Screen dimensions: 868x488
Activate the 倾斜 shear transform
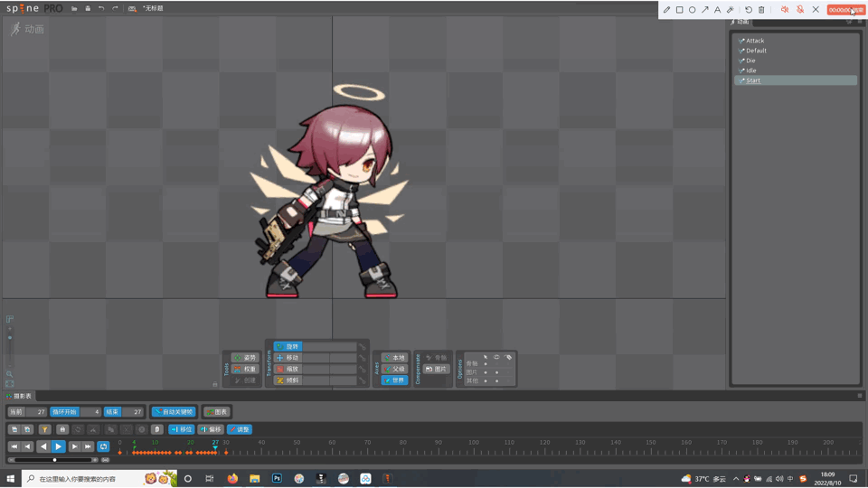click(288, 380)
